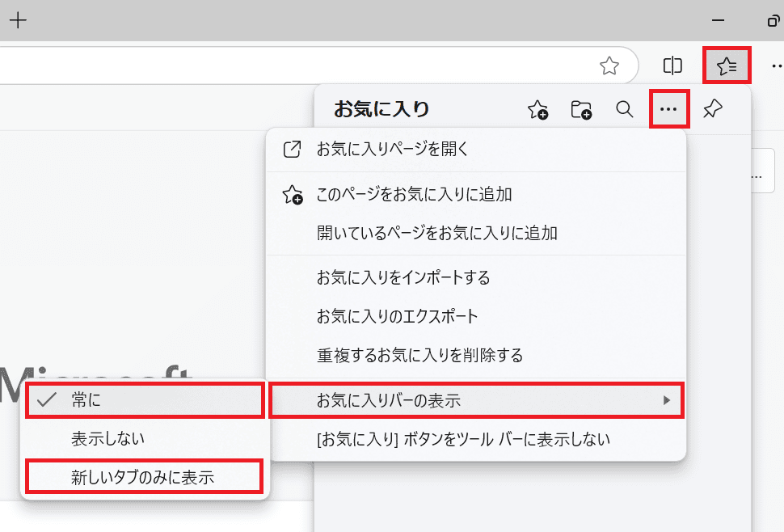Open the split screen icon
The width and height of the screenshot is (784, 532).
(672, 65)
